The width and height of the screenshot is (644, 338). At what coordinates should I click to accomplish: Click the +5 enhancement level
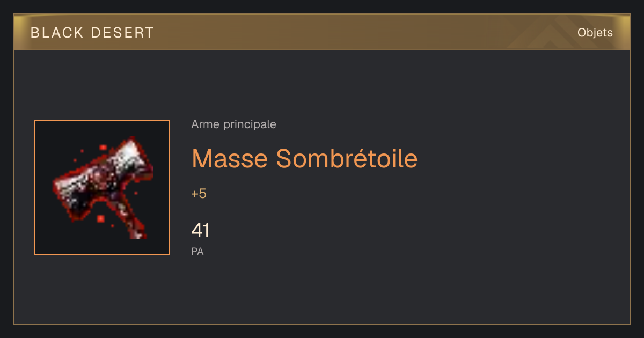[x=199, y=194]
